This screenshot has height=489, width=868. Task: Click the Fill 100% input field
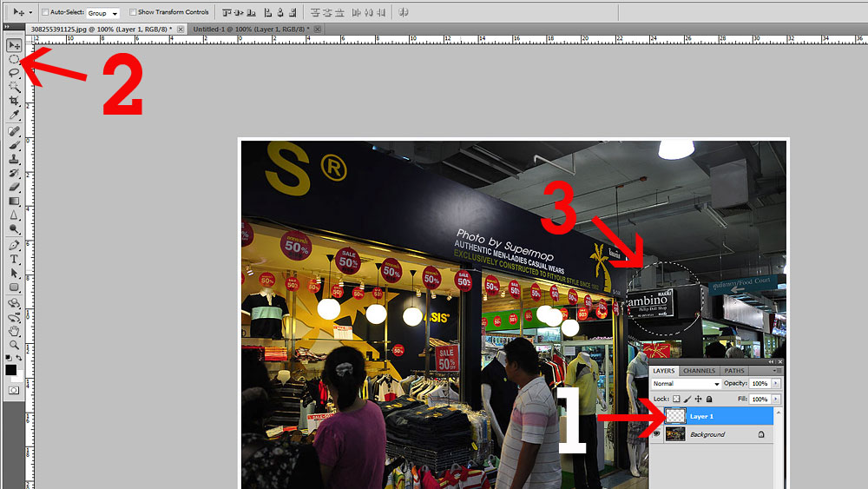[x=760, y=400]
